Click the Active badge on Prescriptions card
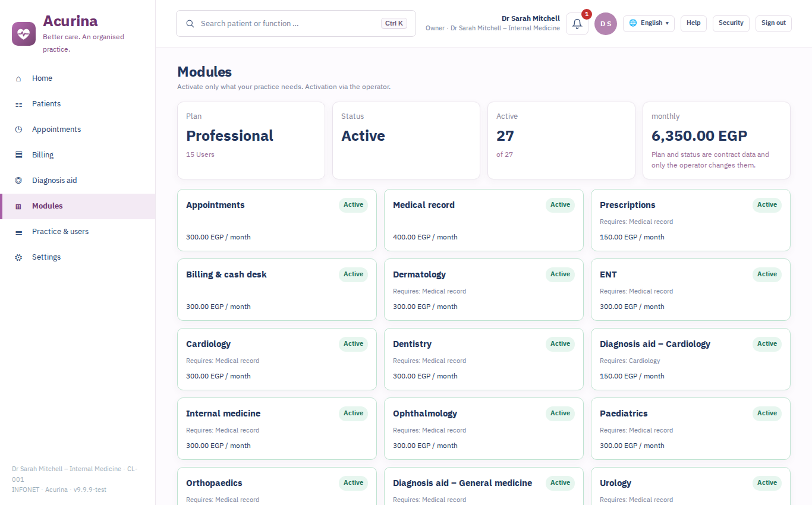This screenshot has width=812, height=505. (x=767, y=205)
